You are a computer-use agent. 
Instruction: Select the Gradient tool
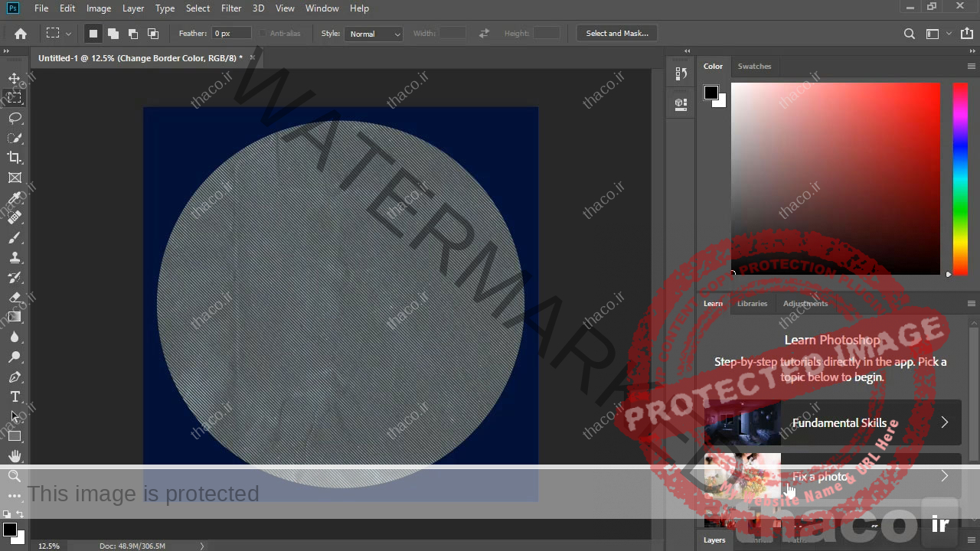pyautogui.click(x=15, y=317)
